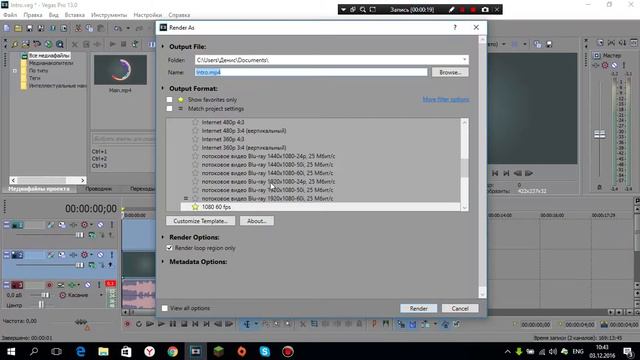640x360 pixels.
Task: Open Skype from taskbar
Action: (264, 351)
